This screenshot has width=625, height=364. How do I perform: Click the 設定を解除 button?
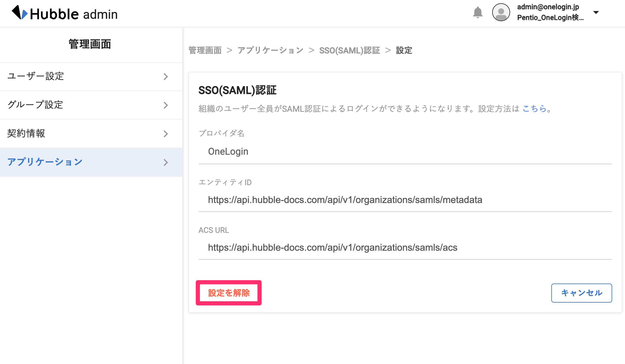pyautogui.click(x=229, y=293)
